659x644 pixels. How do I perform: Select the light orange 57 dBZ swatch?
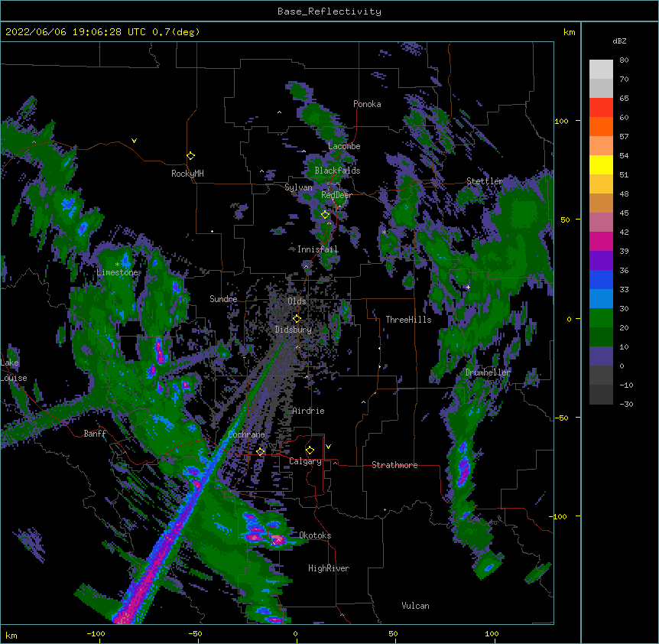[x=601, y=146]
